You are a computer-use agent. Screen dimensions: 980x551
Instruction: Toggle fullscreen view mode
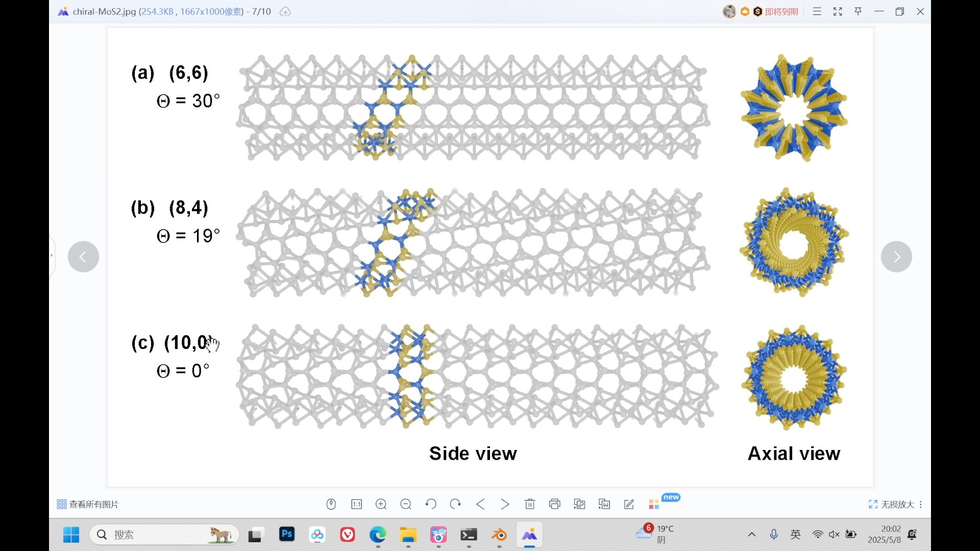838,11
